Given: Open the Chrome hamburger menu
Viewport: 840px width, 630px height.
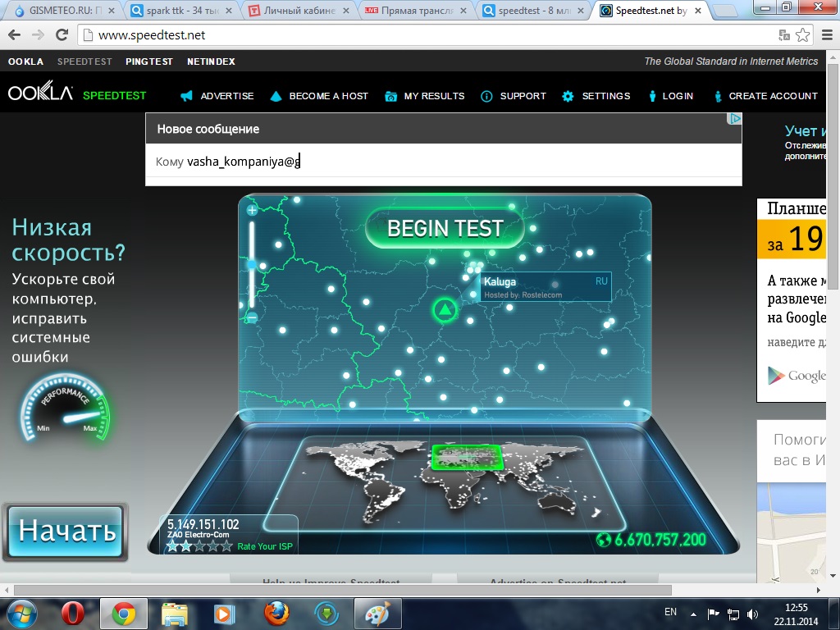Looking at the screenshot, I should click(x=827, y=34).
